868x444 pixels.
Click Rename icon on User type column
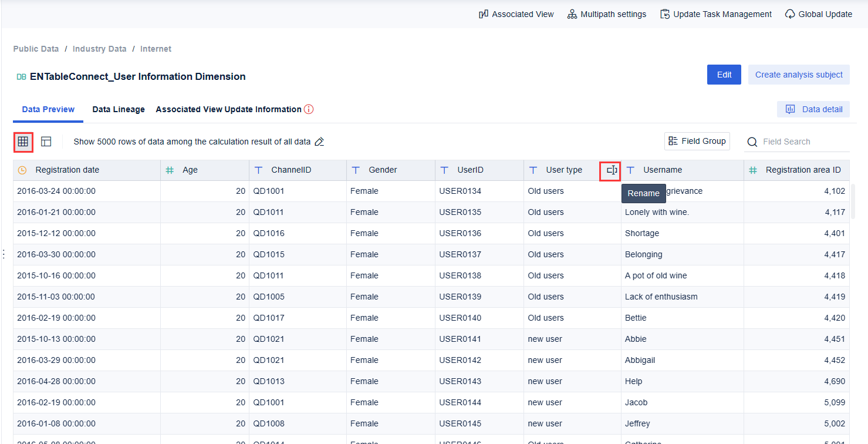point(612,170)
